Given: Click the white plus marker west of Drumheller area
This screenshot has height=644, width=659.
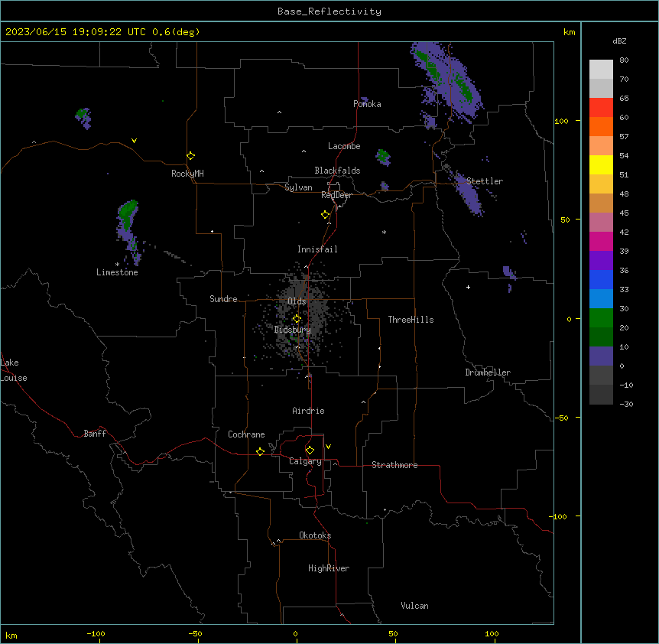Looking at the screenshot, I should [x=468, y=287].
